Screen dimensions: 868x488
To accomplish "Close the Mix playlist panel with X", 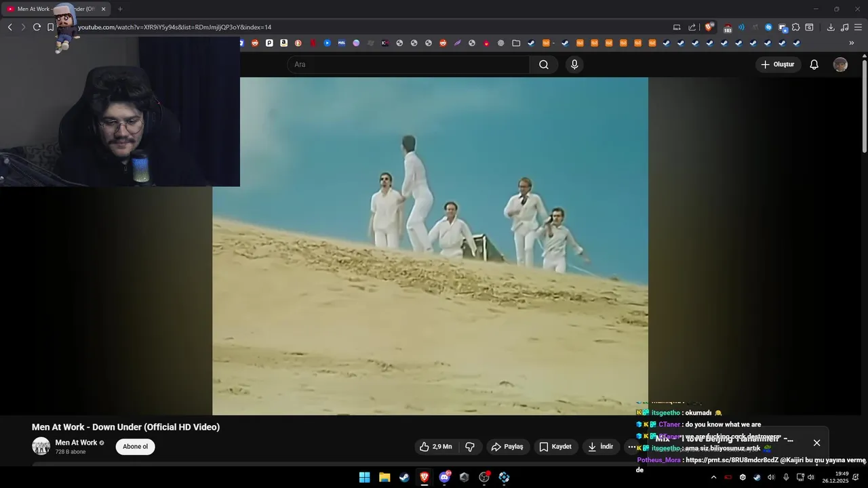I will (x=816, y=443).
